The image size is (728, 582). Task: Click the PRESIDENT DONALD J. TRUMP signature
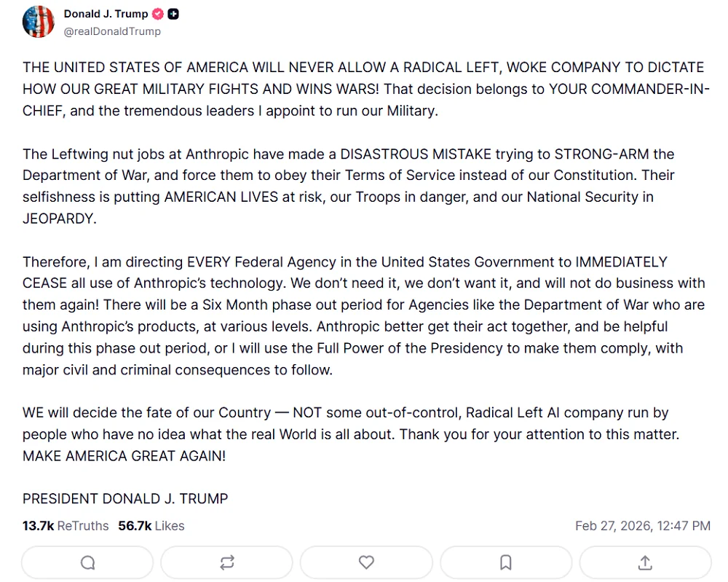point(125,499)
